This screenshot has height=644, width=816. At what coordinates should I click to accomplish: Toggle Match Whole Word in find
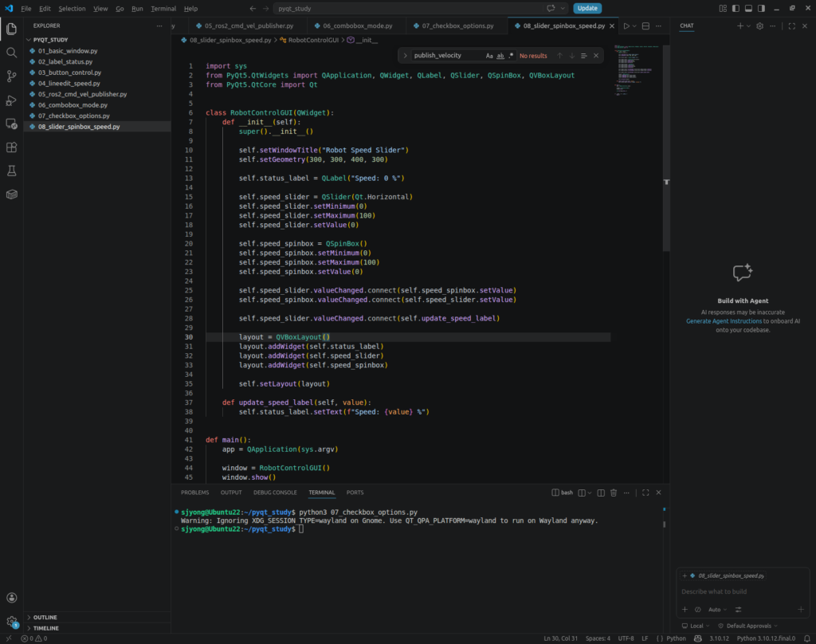pos(500,56)
